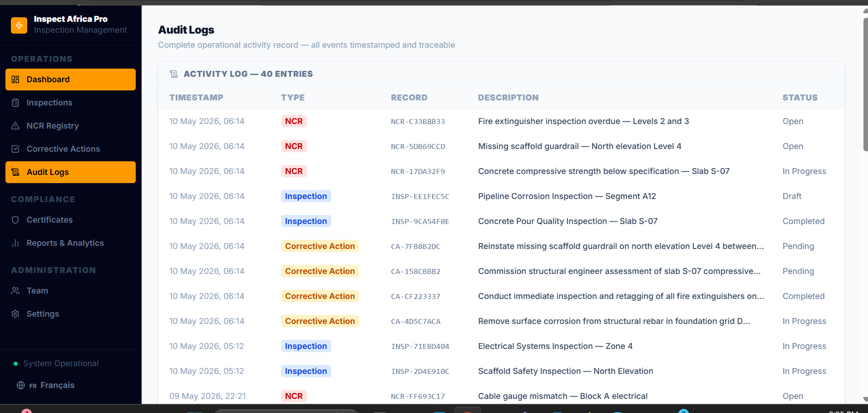Open NCR Registry in the sidebar
Screen dimensions: 868x413
coord(70,126)
